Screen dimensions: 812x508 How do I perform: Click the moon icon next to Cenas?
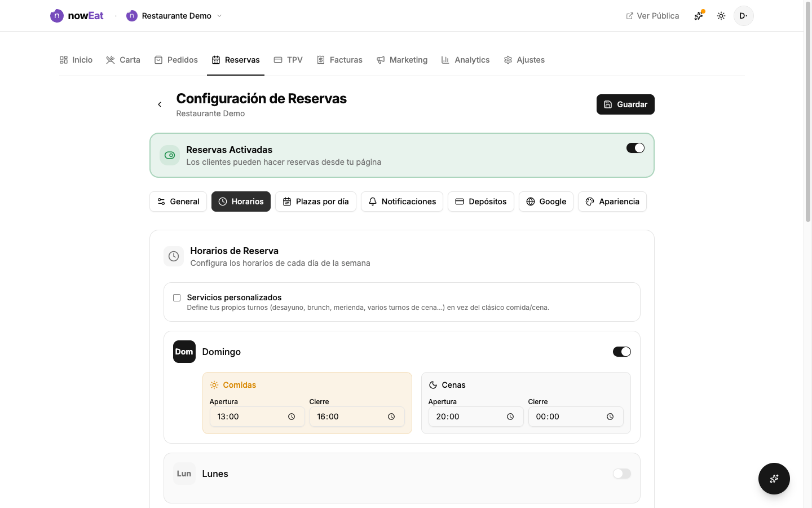coord(433,385)
